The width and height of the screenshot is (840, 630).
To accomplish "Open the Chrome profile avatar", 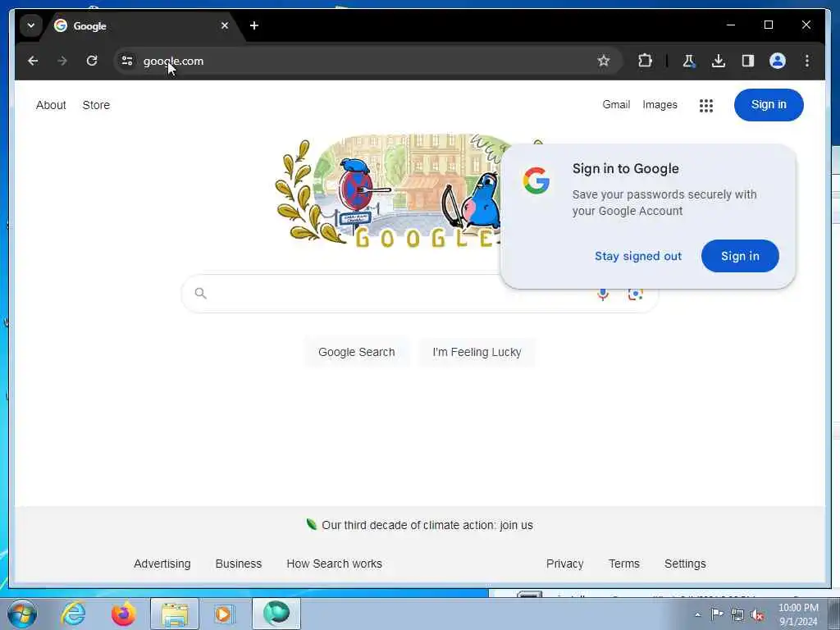I will [778, 61].
